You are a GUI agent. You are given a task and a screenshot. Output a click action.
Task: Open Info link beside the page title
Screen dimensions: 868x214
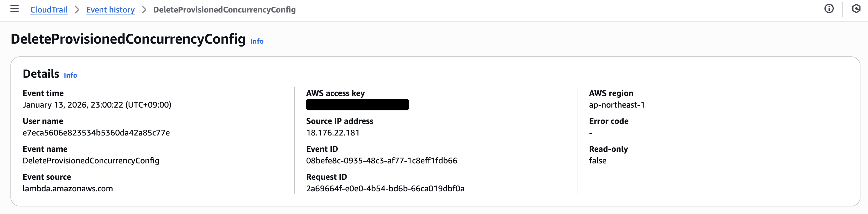point(257,41)
